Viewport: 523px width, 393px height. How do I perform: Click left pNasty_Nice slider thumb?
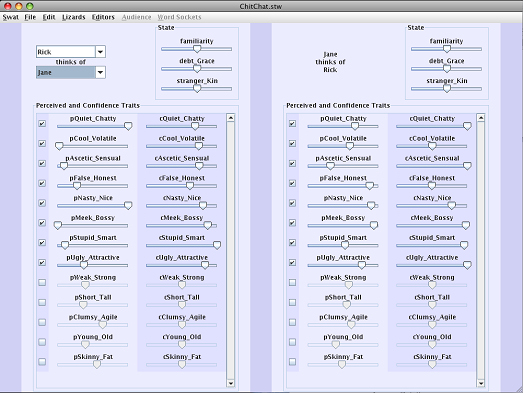click(128, 206)
